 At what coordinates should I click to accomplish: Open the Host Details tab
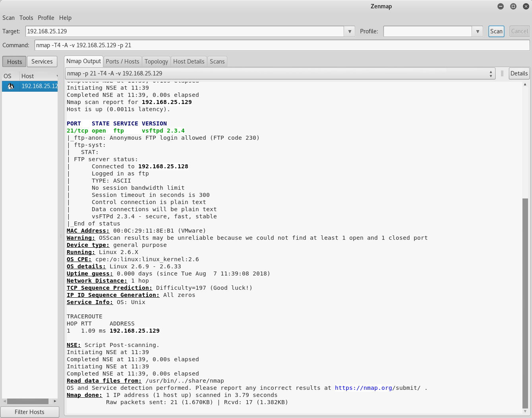(x=189, y=62)
